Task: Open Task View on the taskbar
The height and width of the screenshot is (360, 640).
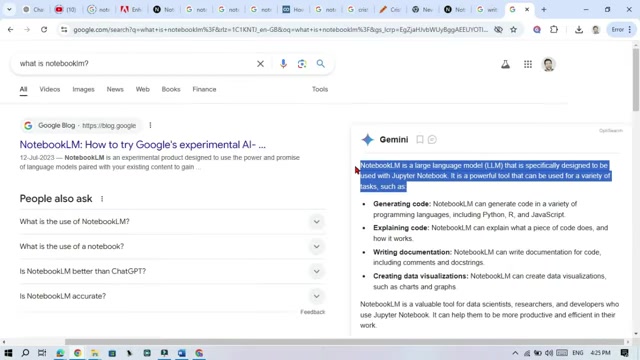Action: coord(42,353)
